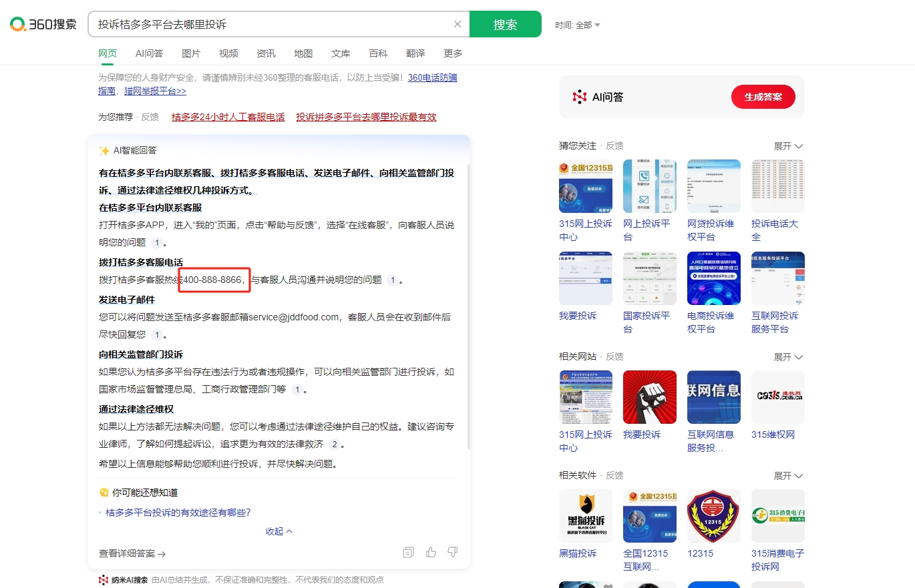Click the copy answer icon
This screenshot has height=588, width=915.
coord(408,552)
